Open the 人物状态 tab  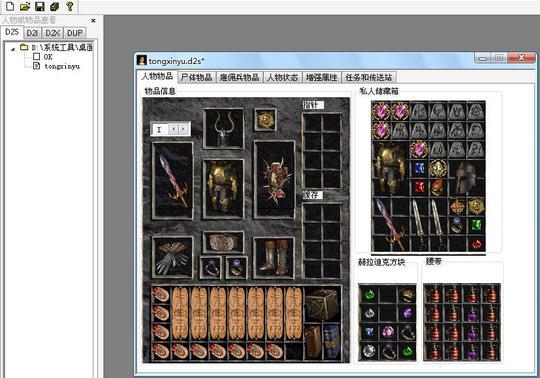pyautogui.click(x=283, y=77)
